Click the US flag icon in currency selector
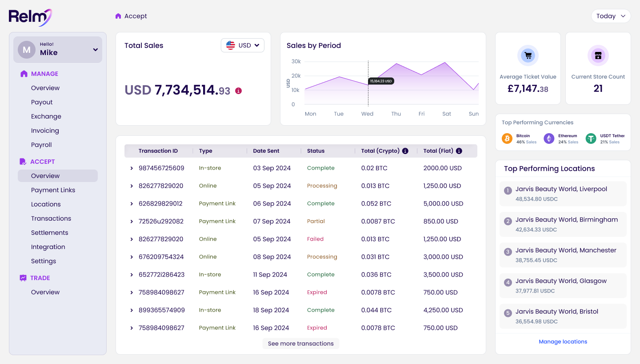 (x=231, y=45)
